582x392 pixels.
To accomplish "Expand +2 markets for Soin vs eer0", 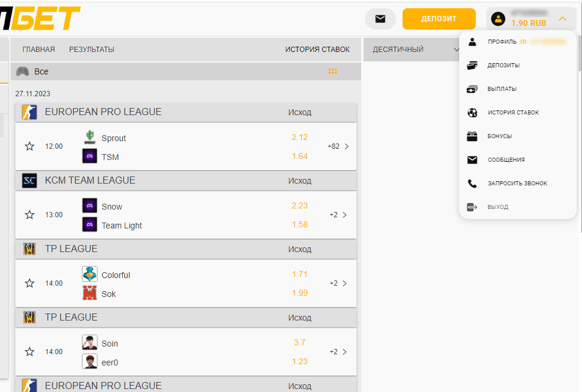I will click(x=338, y=351).
